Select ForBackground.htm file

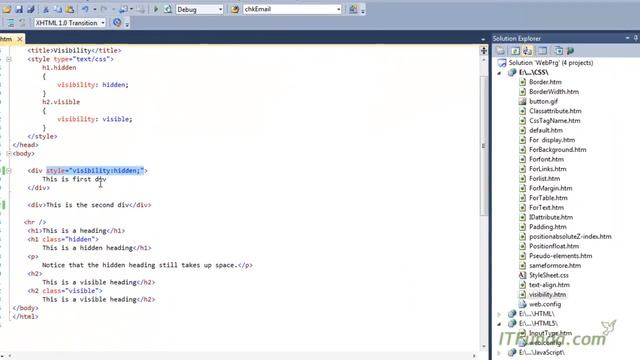pos(557,150)
